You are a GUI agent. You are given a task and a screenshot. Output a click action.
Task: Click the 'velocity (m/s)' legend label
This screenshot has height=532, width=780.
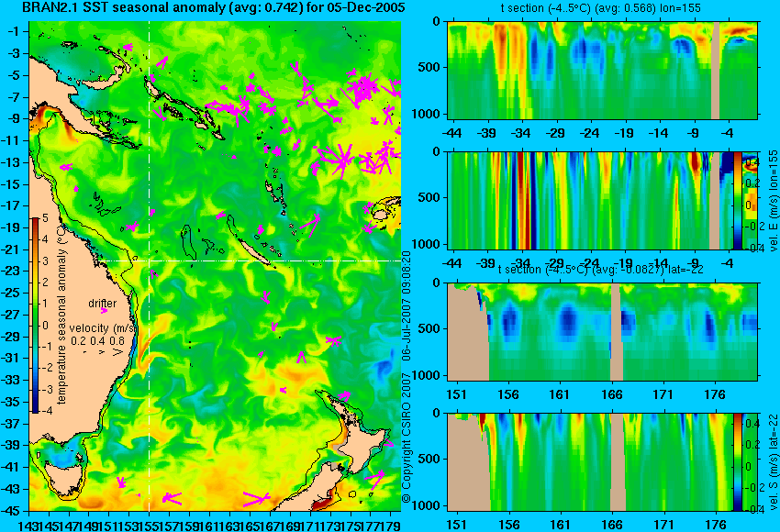point(103,328)
